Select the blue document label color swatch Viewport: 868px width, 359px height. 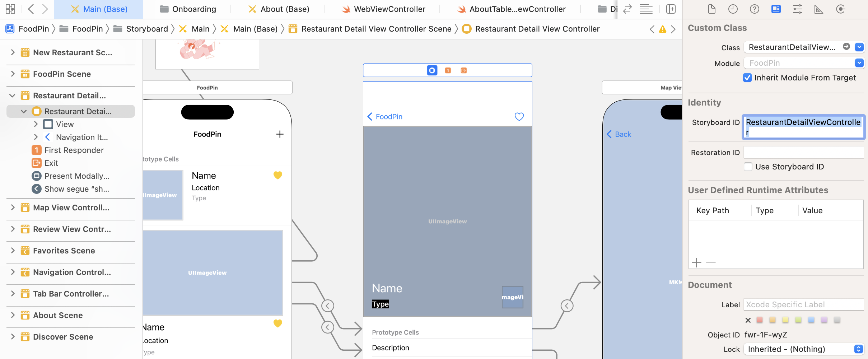(810, 320)
